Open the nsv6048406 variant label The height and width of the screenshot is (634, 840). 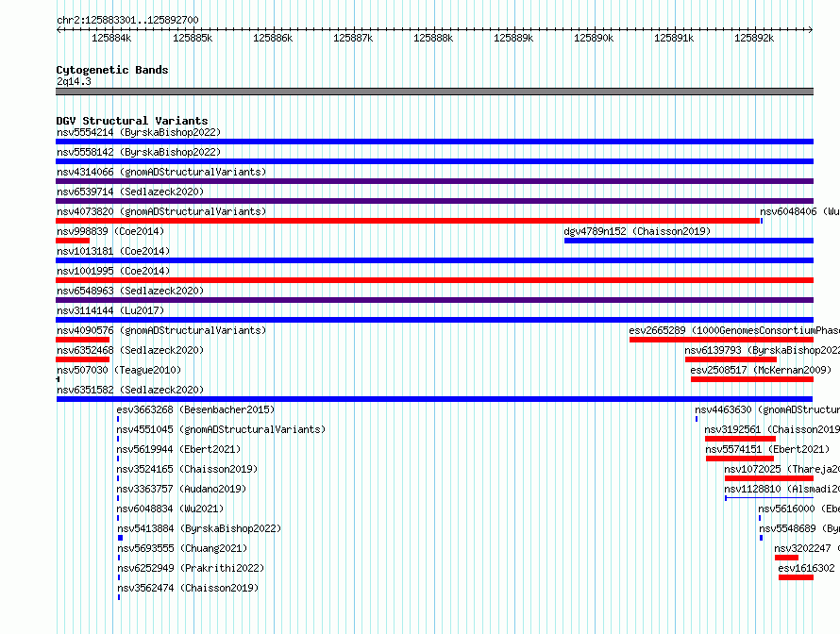(799, 211)
